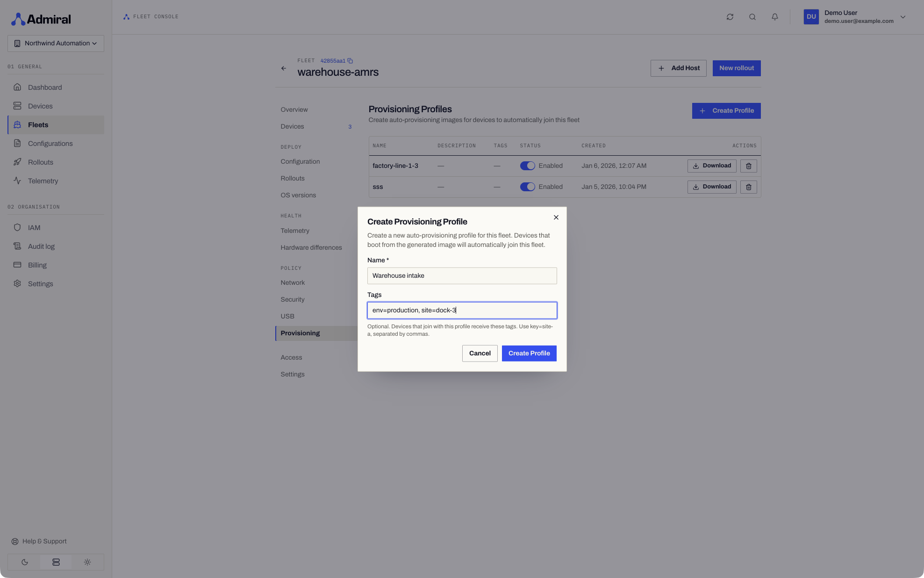924x578 pixels.
Task: Click the sss profile name
Action: [378, 187]
